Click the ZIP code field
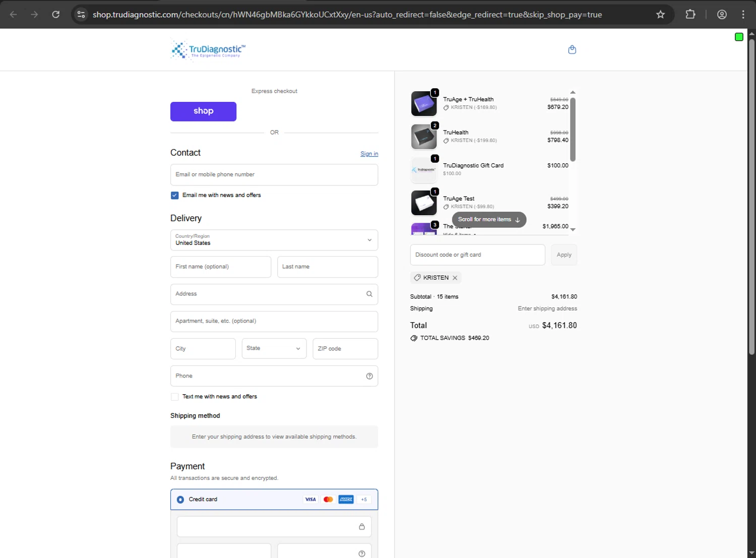The image size is (756, 558). pyautogui.click(x=345, y=348)
